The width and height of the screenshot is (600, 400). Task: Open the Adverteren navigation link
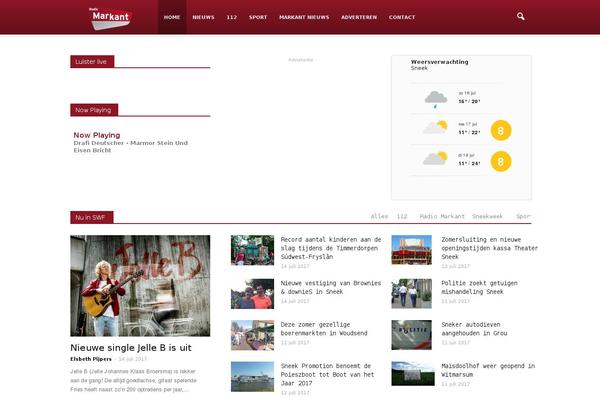pyautogui.click(x=358, y=17)
